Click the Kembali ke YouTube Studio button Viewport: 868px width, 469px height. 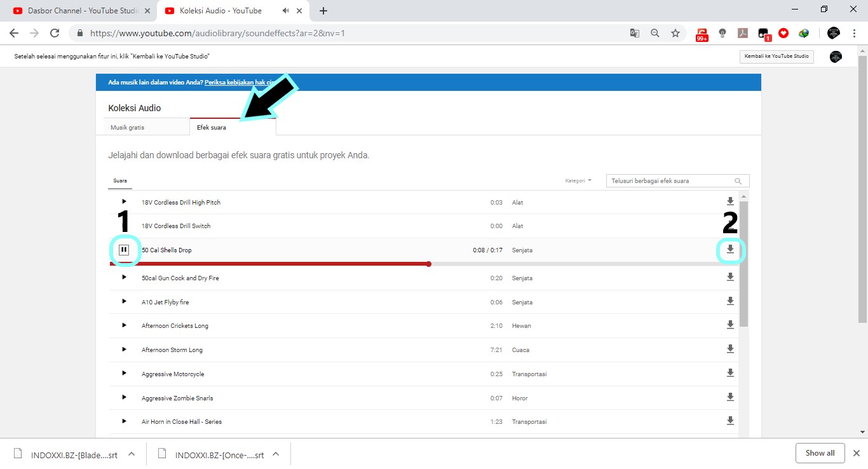click(776, 57)
